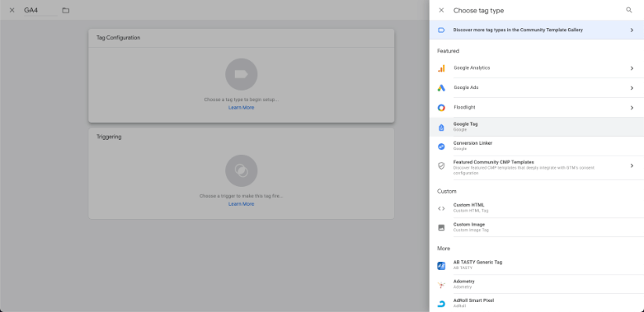
Task: Click the Floodlight ring icon
Action: [441, 108]
